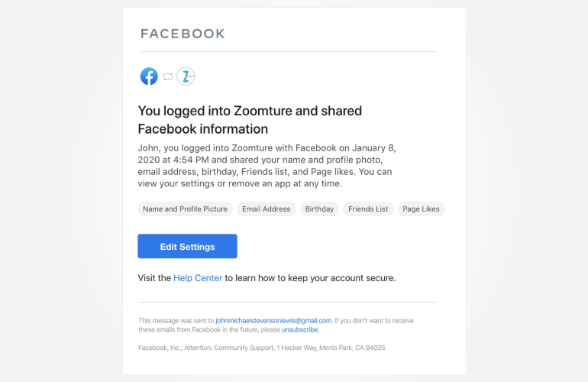Click the johnmichaelstevensonlewis@gmail.com email link
The width and height of the screenshot is (588, 382).
click(273, 321)
